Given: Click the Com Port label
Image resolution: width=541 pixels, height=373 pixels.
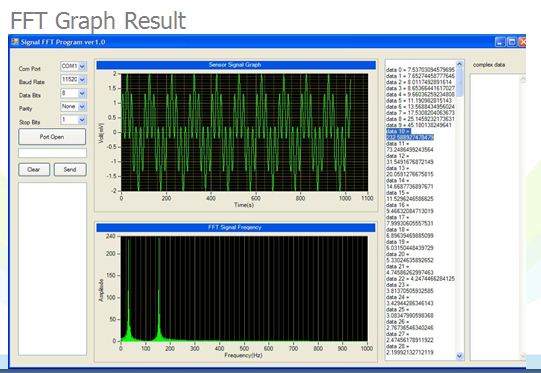Looking at the screenshot, I should pos(30,69).
